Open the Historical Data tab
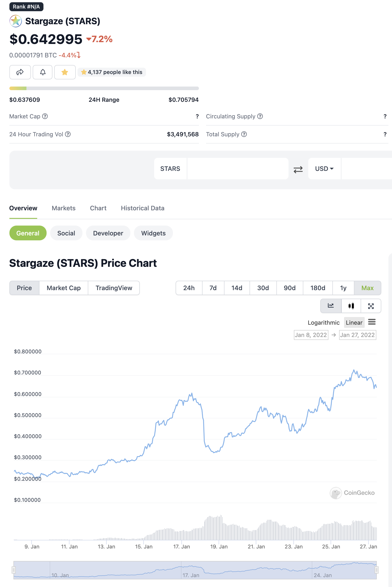This screenshot has width=392, height=587. 142,208
